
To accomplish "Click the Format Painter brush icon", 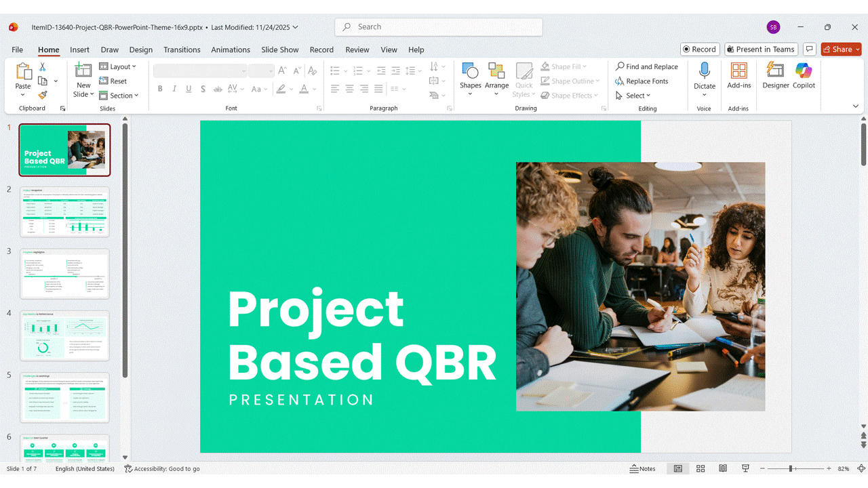I will point(43,96).
